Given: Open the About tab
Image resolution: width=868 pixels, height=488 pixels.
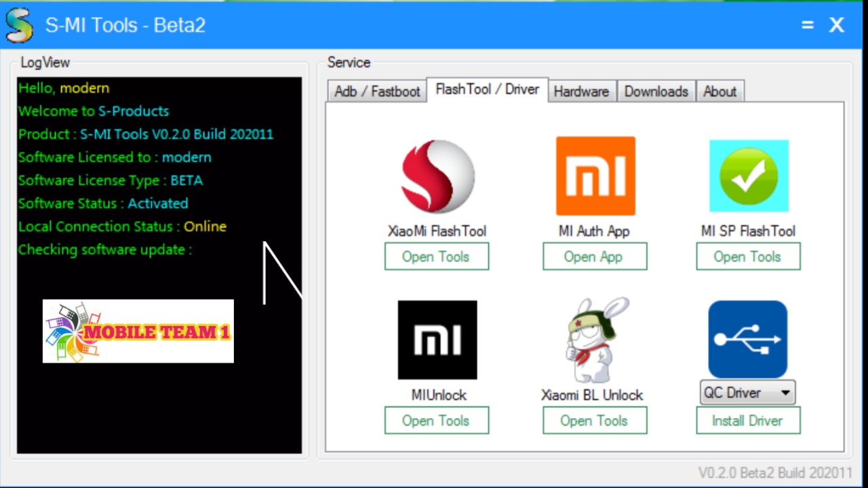Looking at the screenshot, I should pyautogui.click(x=720, y=91).
